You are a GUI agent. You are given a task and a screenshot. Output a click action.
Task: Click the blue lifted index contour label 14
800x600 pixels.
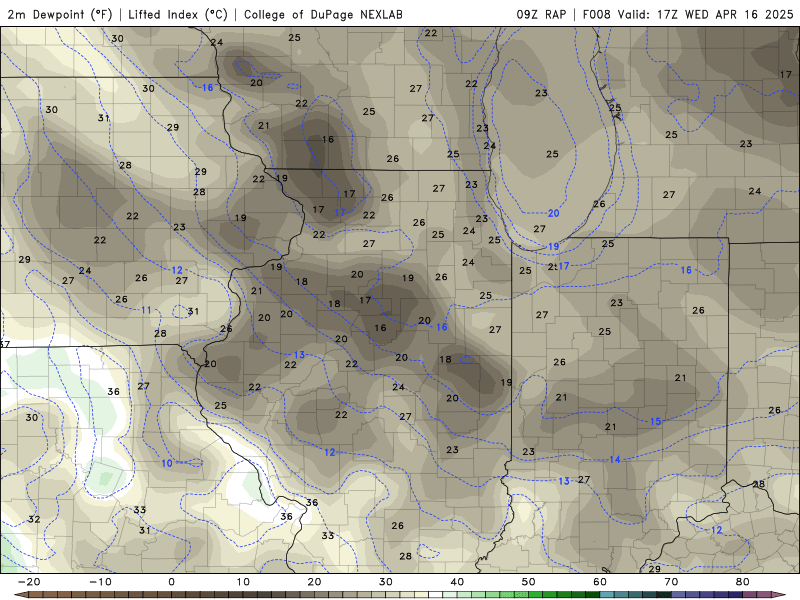coord(615,460)
